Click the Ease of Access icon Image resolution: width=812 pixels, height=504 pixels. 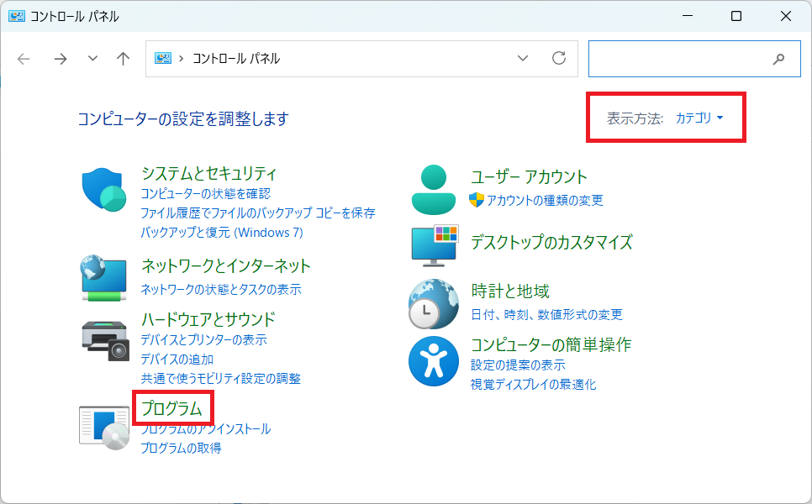point(433,362)
